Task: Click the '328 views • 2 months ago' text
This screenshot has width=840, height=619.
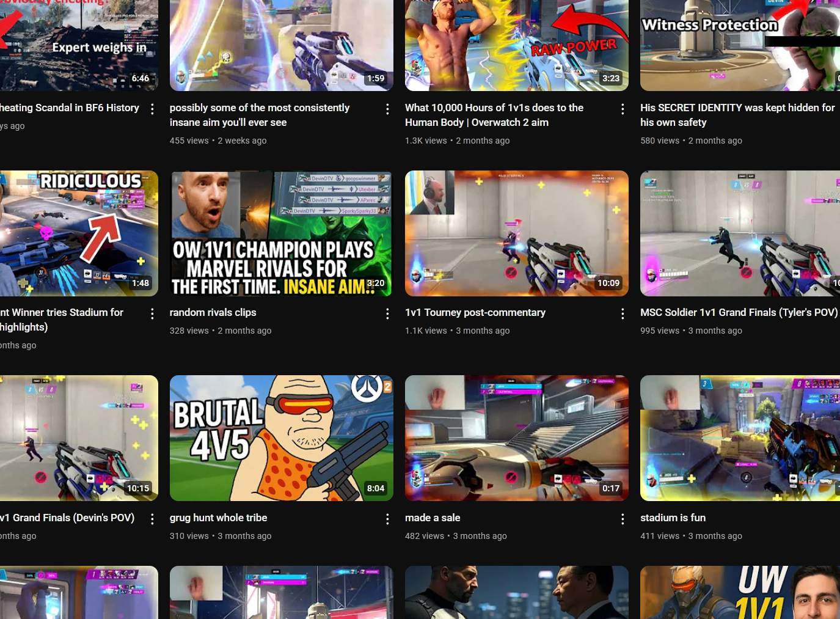Action: 221,331
